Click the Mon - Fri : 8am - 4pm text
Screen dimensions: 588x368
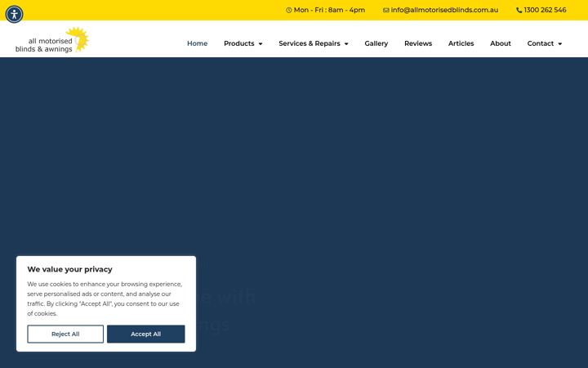click(329, 10)
